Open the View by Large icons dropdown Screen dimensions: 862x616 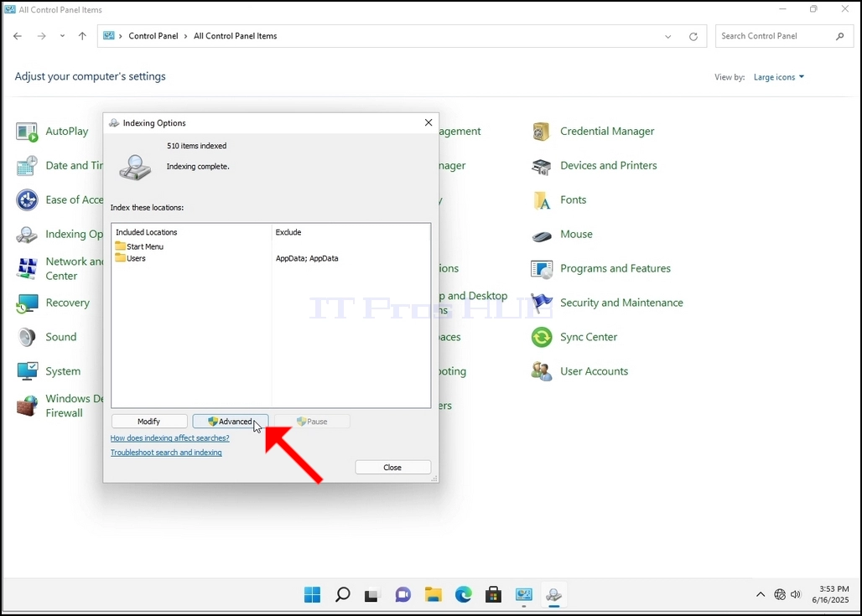tap(778, 77)
